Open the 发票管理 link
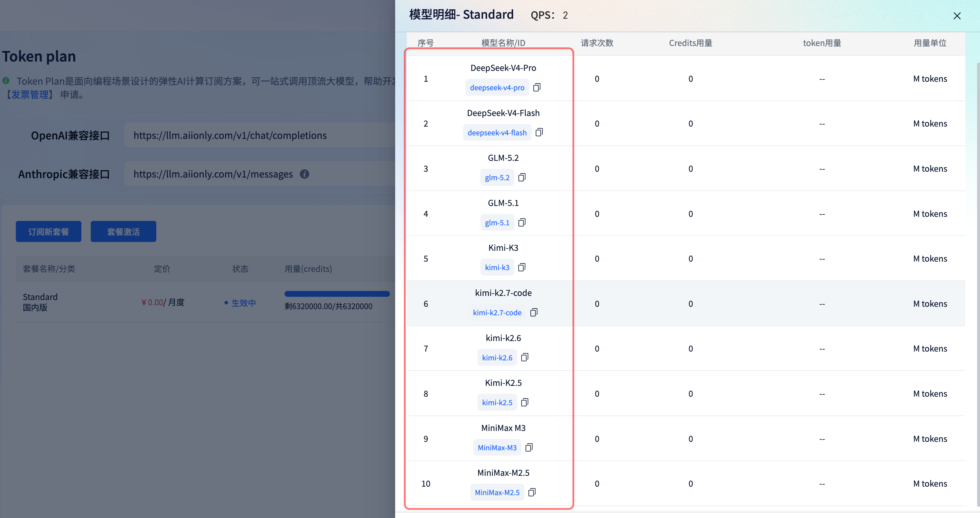 tap(30, 94)
